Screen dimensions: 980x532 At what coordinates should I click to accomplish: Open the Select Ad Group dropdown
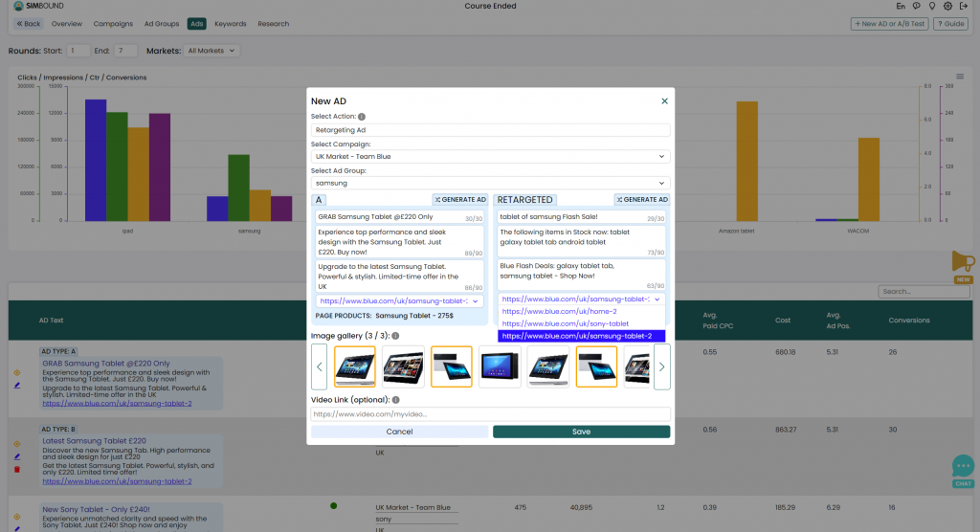[490, 183]
